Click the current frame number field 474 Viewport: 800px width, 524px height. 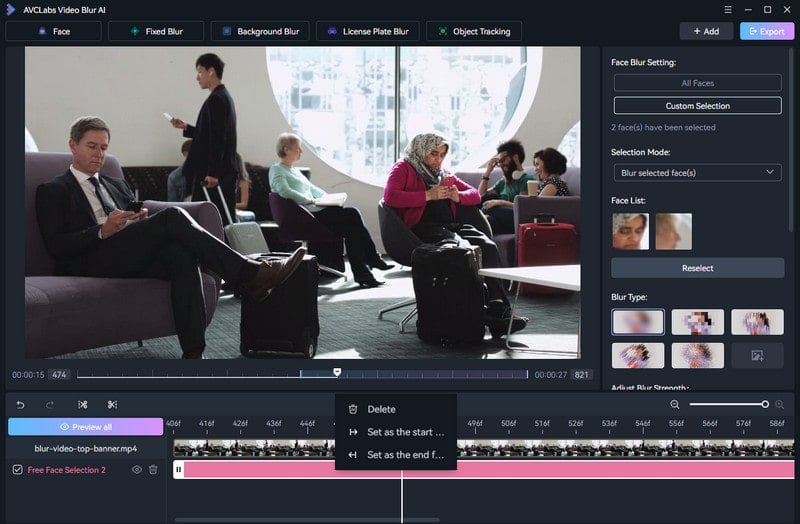pos(59,375)
